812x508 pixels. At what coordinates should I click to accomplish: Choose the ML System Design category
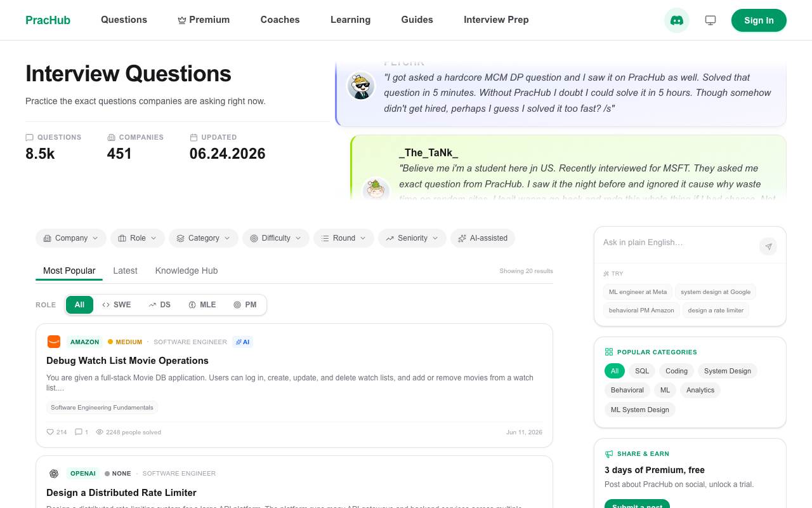click(x=640, y=410)
